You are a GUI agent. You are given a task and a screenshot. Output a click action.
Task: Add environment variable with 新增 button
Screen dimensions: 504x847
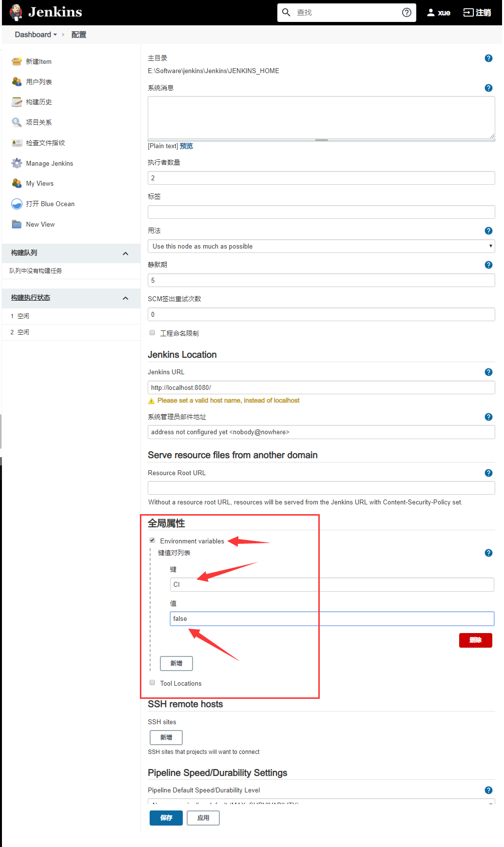tap(176, 663)
